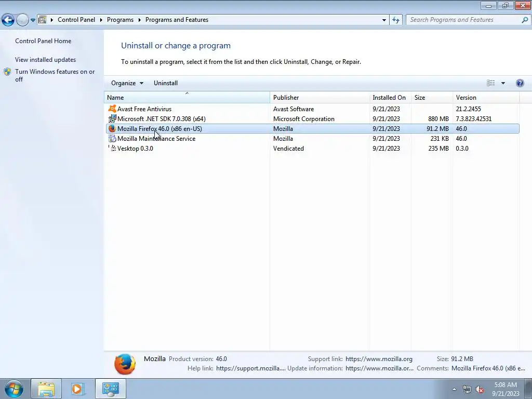Click Avast Software publisher cell
Viewport: 532px width, 399px height.
pos(294,109)
